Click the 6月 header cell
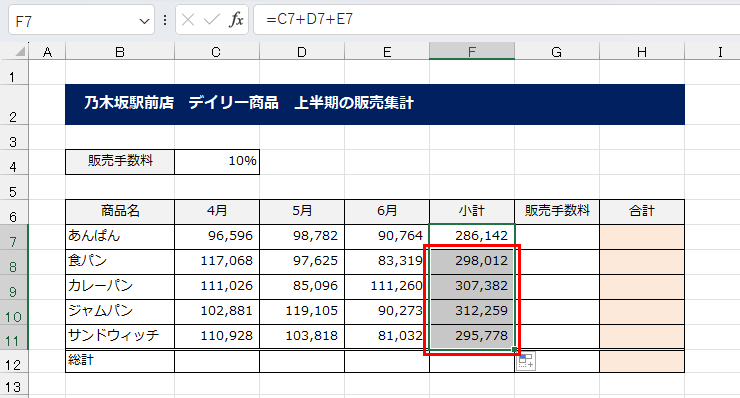 point(387,212)
